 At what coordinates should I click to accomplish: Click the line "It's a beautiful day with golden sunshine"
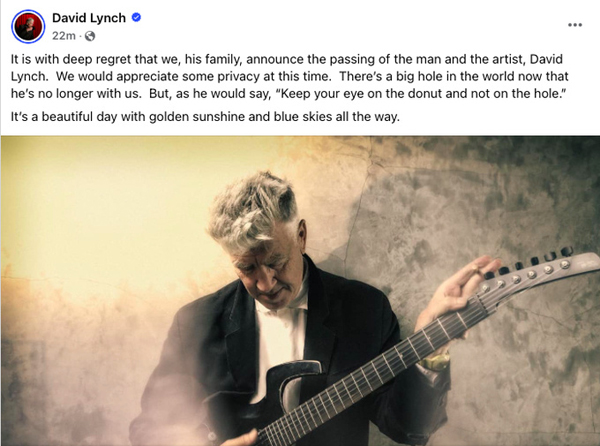point(205,116)
